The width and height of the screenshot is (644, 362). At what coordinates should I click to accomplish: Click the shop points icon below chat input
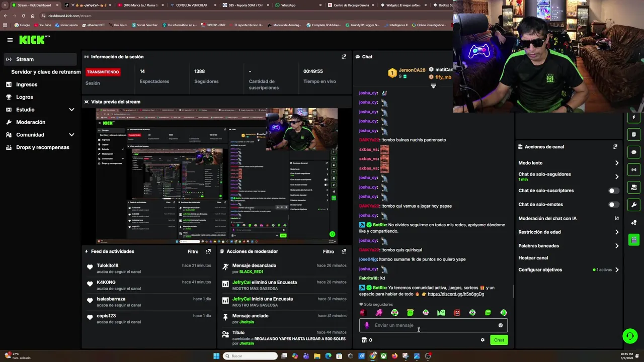[364, 340]
